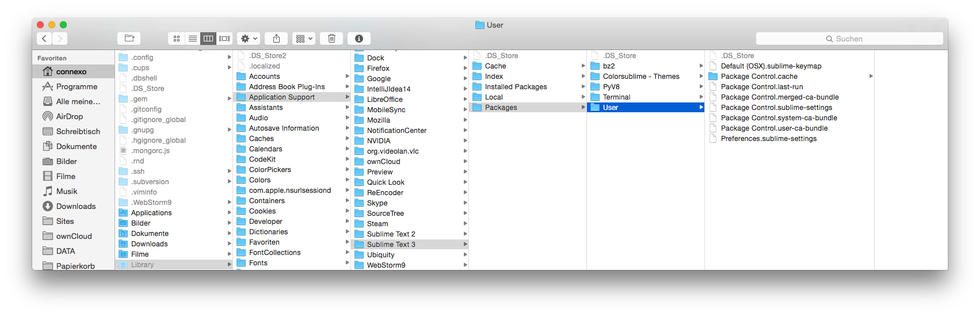This screenshot has width=980, height=316.
Task: Open the arrange items dropdown
Action: click(304, 39)
